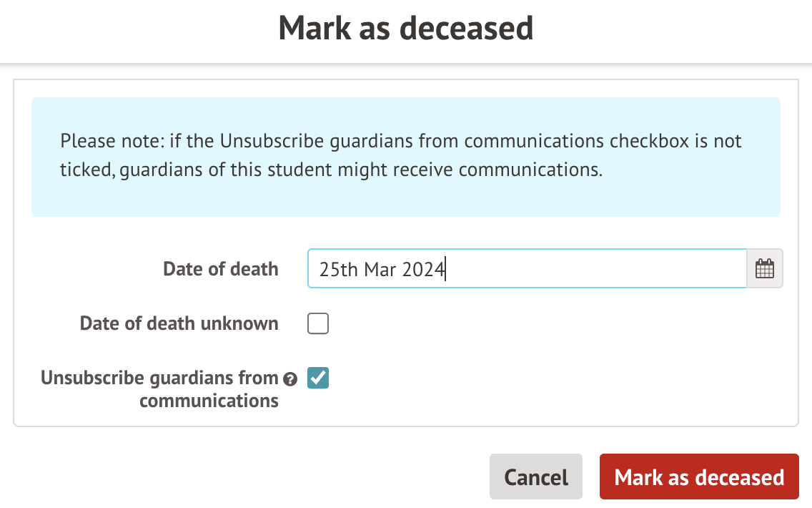
Task: Click the help question mark icon
Action: tap(290, 378)
